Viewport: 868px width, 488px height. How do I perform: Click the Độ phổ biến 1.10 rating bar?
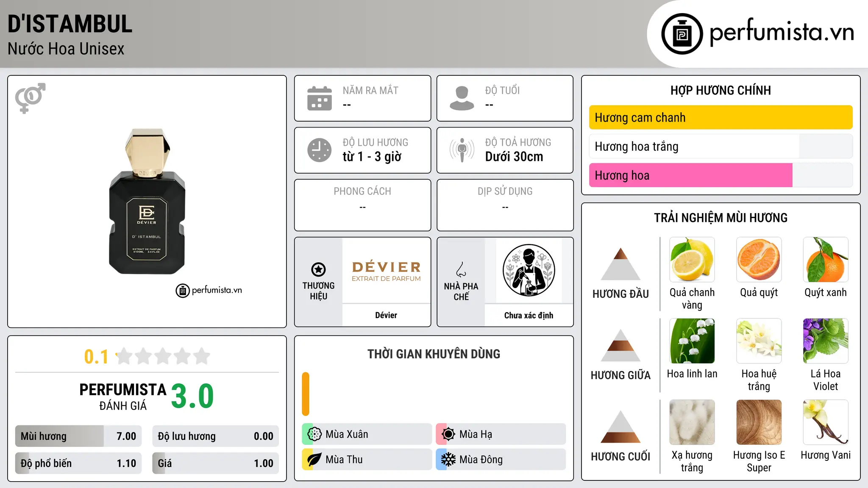(78, 463)
